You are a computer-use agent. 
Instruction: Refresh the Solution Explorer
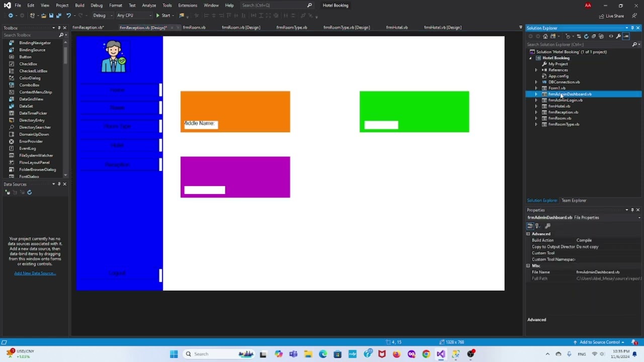(x=586, y=36)
